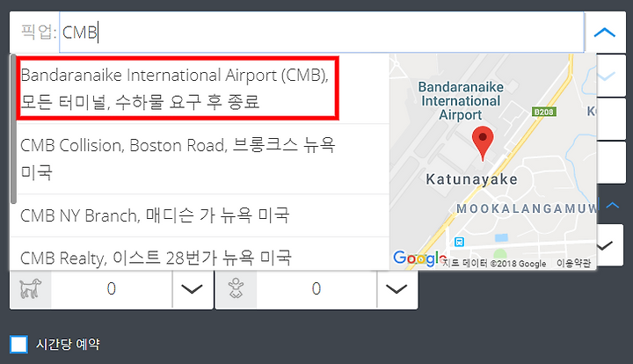Click the blue transit stop icon on map

click(x=459, y=242)
